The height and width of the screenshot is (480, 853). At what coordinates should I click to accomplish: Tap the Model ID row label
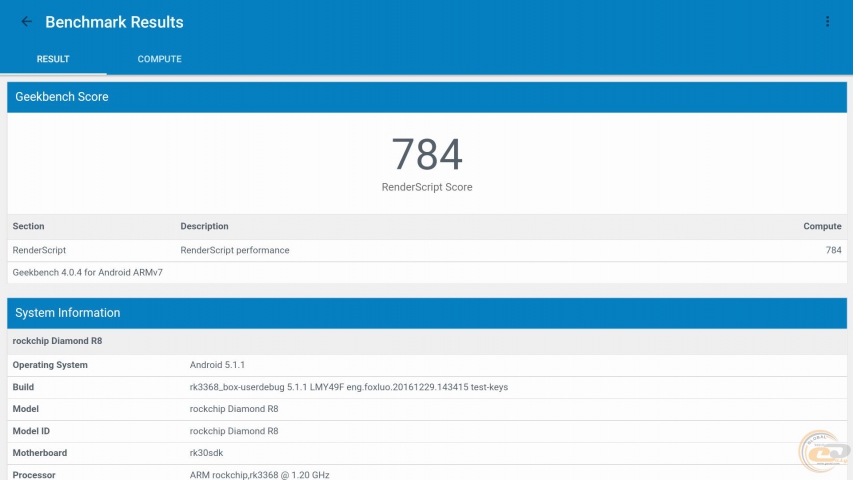(x=34, y=431)
